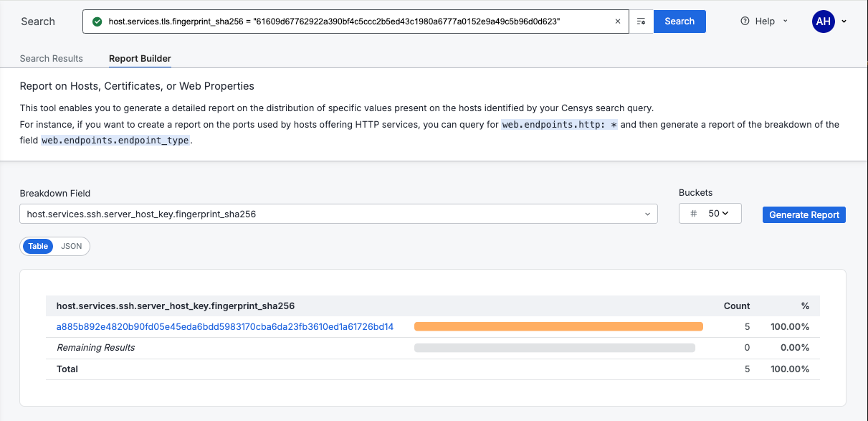This screenshot has width=868, height=421.
Task: Select the Report Builder tab
Action: (x=140, y=59)
